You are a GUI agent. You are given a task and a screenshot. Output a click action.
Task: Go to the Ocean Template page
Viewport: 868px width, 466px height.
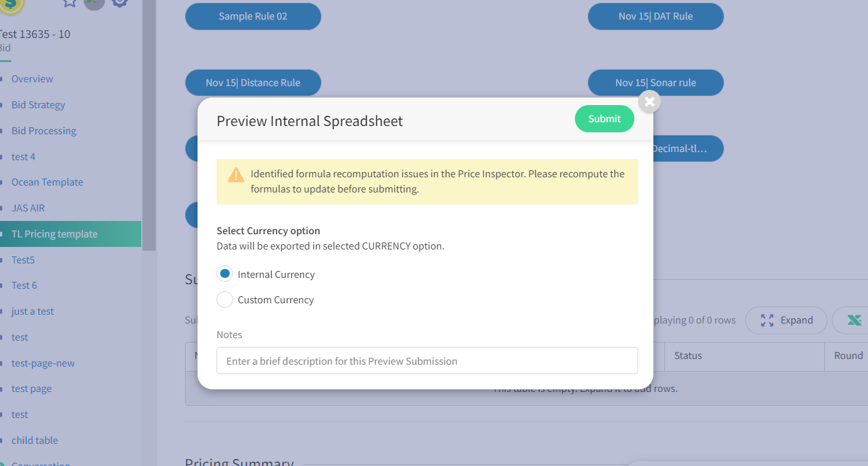(47, 182)
